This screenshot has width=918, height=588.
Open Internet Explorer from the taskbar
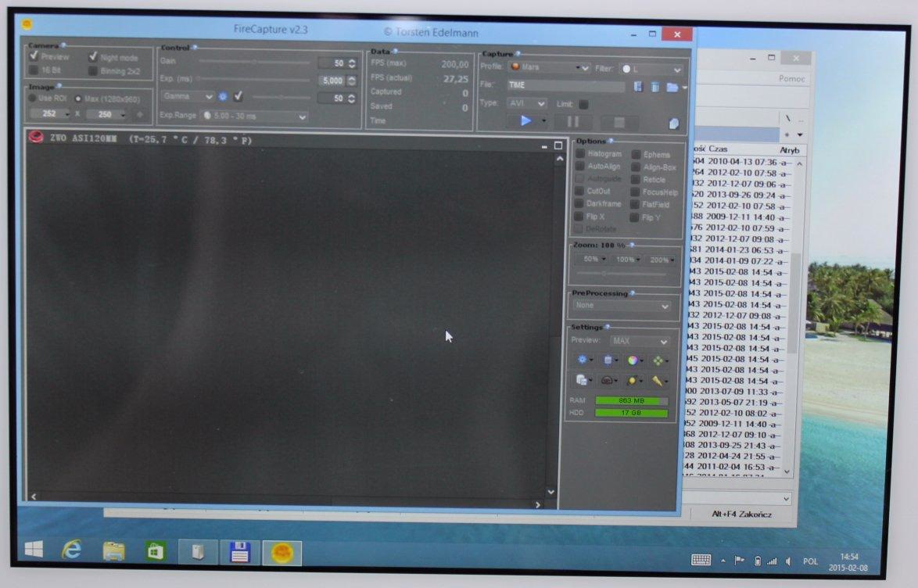tap(72, 551)
